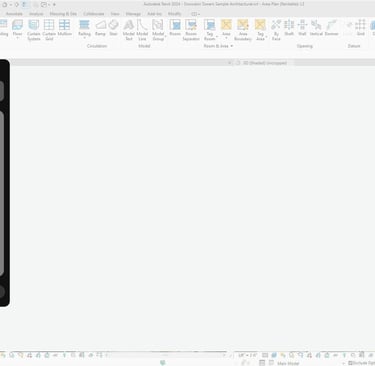This screenshot has width=375, height=366.
Task: Open the View ribbon tab
Action: pos(115,14)
